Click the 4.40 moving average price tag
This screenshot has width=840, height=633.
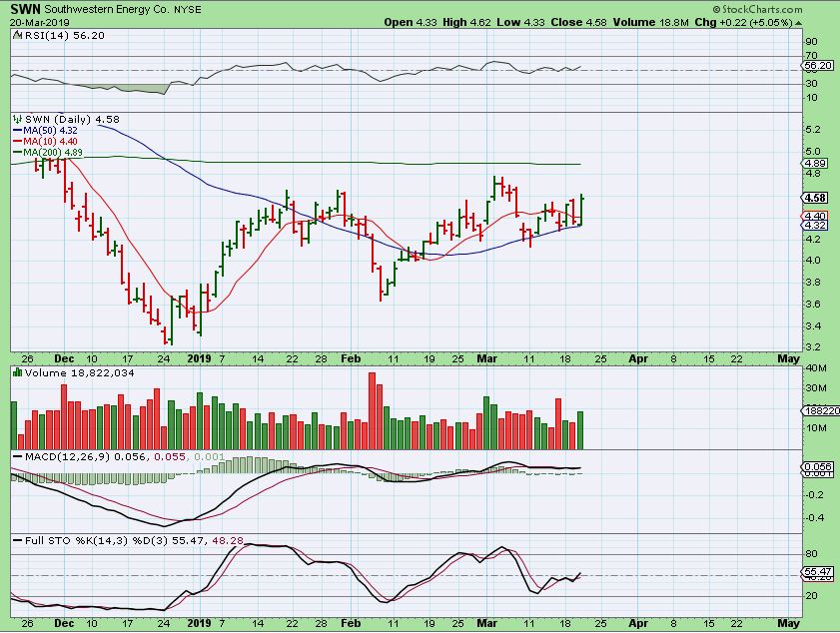click(815, 217)
